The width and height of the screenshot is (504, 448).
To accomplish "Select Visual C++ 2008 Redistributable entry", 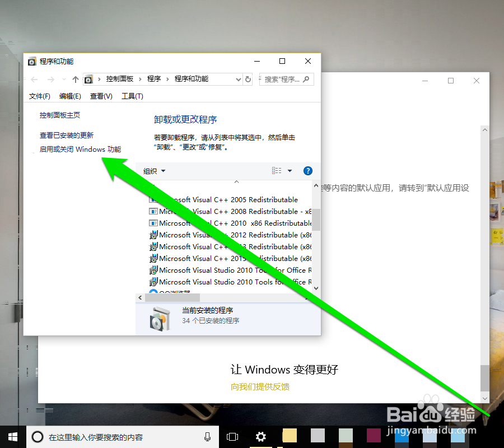I will [x=230, y=212].
